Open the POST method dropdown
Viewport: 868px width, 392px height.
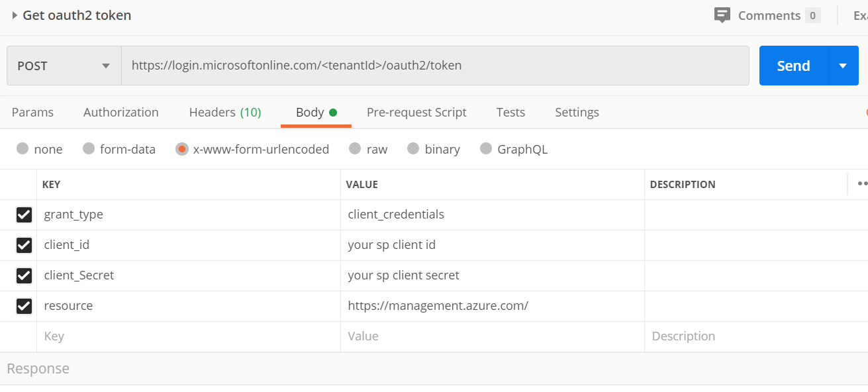click(64, 66)
